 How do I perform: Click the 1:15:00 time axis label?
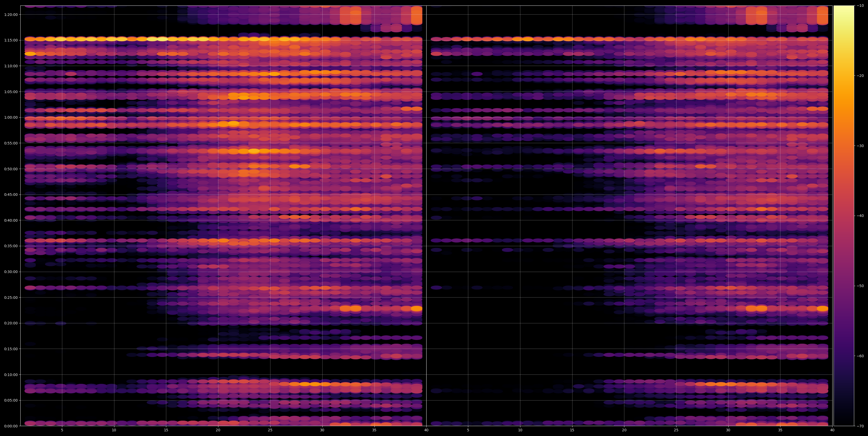(11, 40)
